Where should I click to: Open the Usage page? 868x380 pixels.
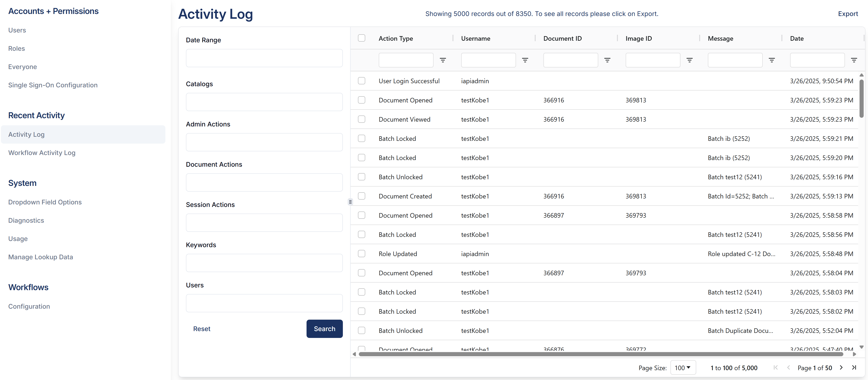tap(18, 239)
